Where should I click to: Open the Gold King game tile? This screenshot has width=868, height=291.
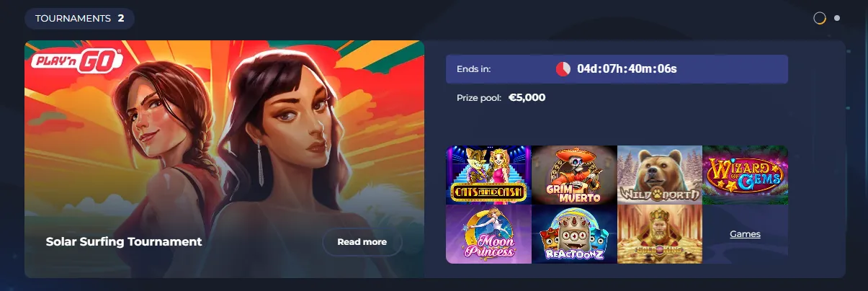tap(659, 234)
